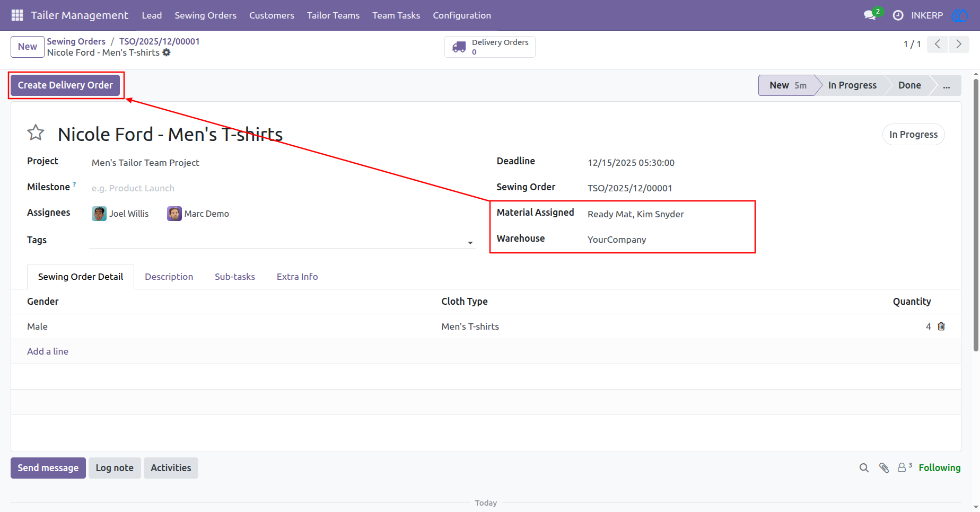Screen dimensions: 980x512
Task: Switch to the Extra Info tab
Action: click(297, 277)
